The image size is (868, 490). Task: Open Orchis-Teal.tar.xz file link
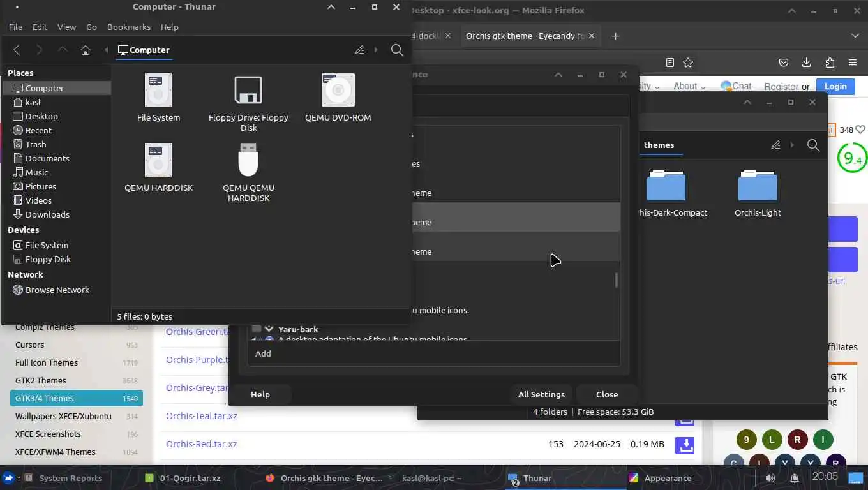(x=202, y=416)
